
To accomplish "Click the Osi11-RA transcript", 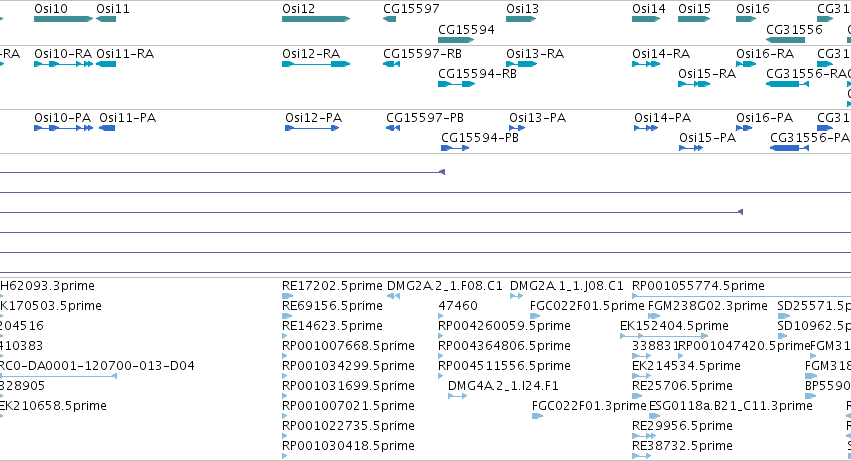I will pyautogui.click(x=106, y=64).
